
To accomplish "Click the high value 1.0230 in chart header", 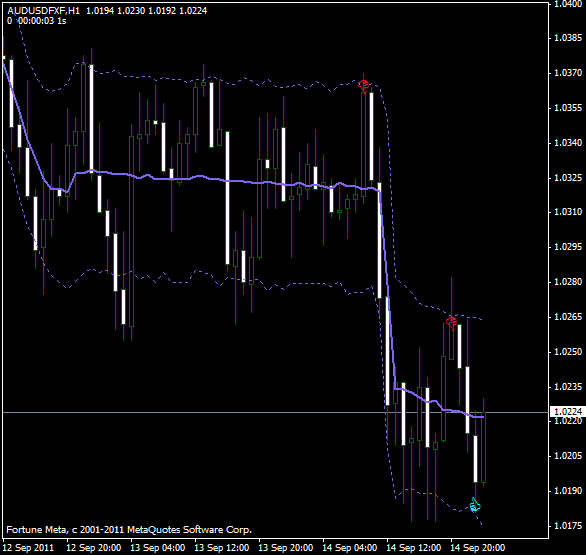I will [x=131, y=10].
